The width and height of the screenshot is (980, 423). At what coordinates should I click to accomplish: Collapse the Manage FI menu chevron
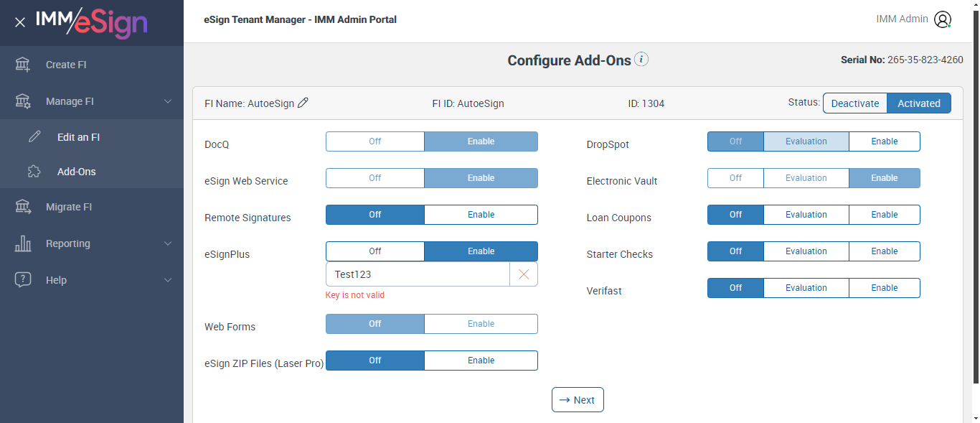(168, 101)
